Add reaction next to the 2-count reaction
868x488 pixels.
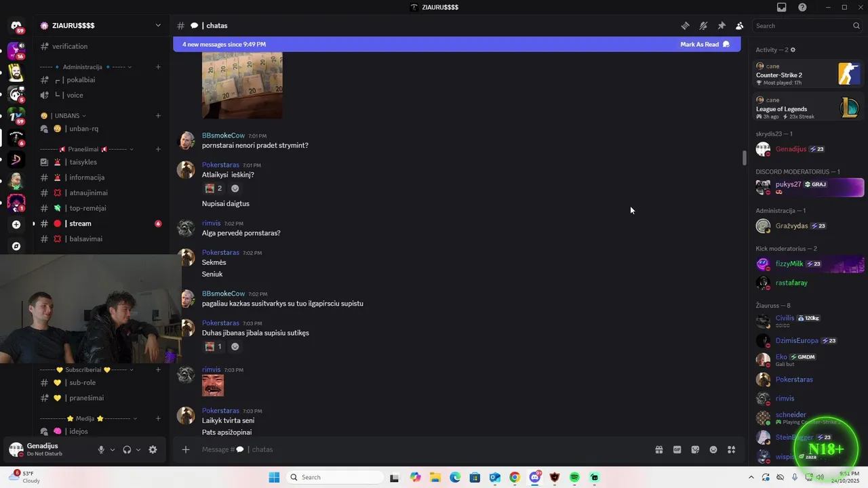click(x=235, y=188)
